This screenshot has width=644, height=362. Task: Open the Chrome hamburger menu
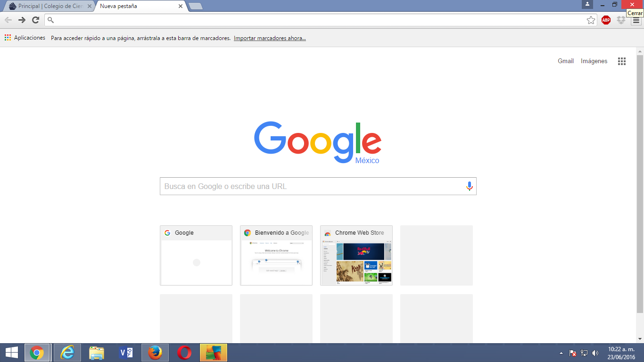[x=636, y=20]
